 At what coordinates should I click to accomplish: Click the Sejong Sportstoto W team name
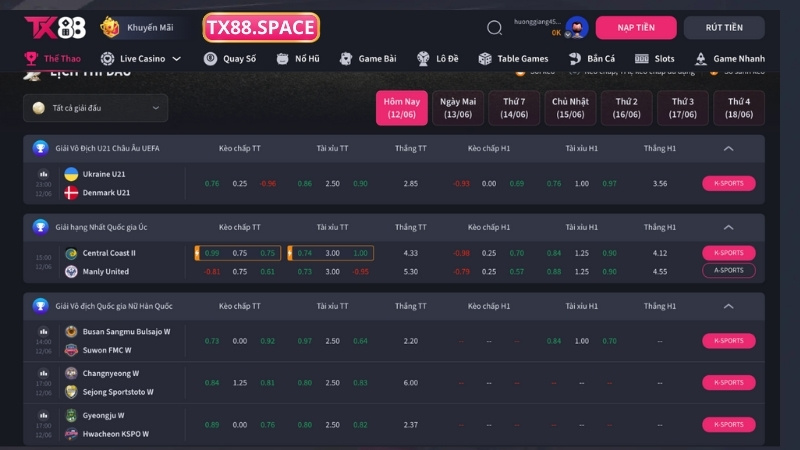pos(118,392)
